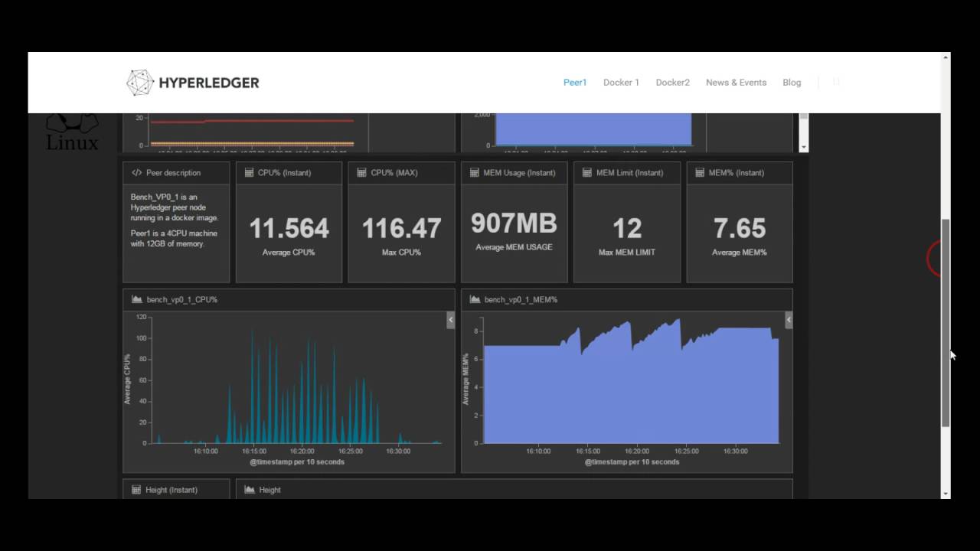Viewport: 980px width, 551px height.
Task: Click the area chart icon of bench_vp0_1_MEM%
Action: [x=475, y=299]
